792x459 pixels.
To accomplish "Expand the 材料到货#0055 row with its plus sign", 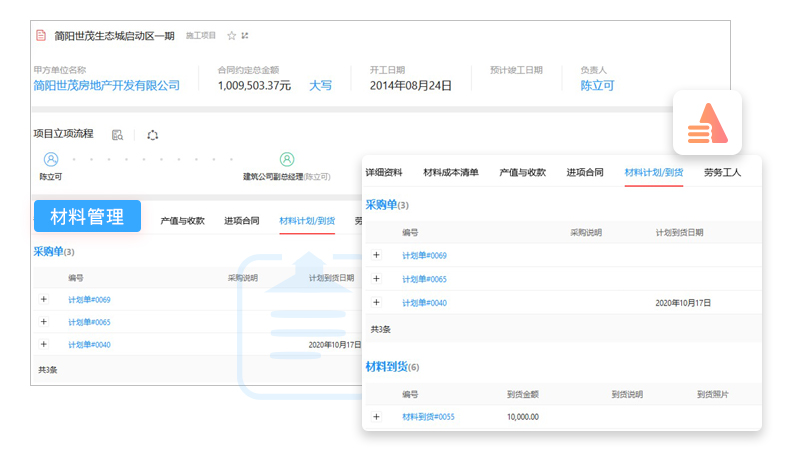I will pyautogui.click(x=376, y=416).
